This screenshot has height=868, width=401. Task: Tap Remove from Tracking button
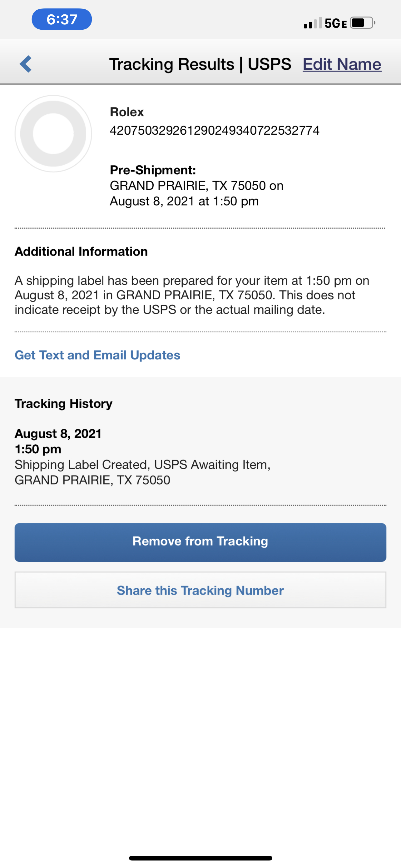pos(200,542)
